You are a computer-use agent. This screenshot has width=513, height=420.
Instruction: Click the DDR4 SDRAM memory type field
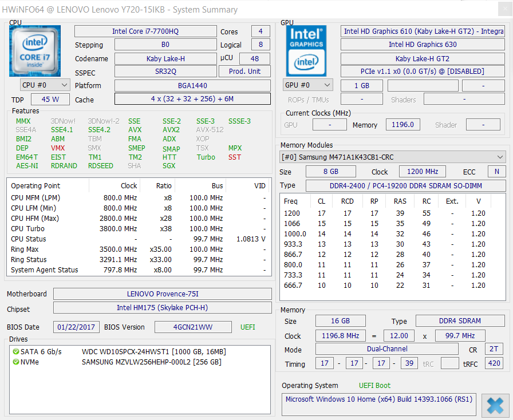pos(460,321)
